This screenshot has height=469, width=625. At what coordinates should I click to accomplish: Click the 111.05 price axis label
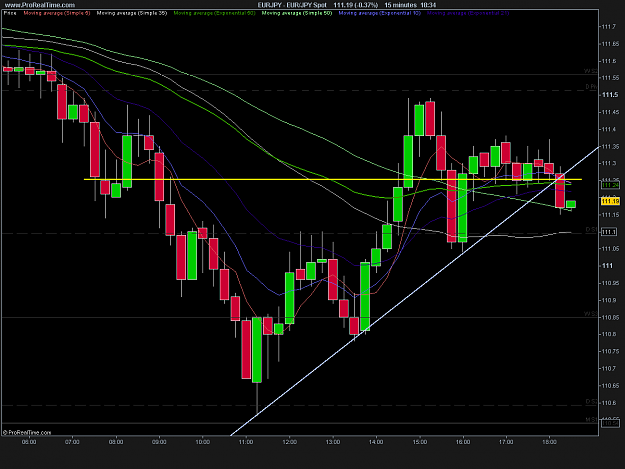pos(610,249)
